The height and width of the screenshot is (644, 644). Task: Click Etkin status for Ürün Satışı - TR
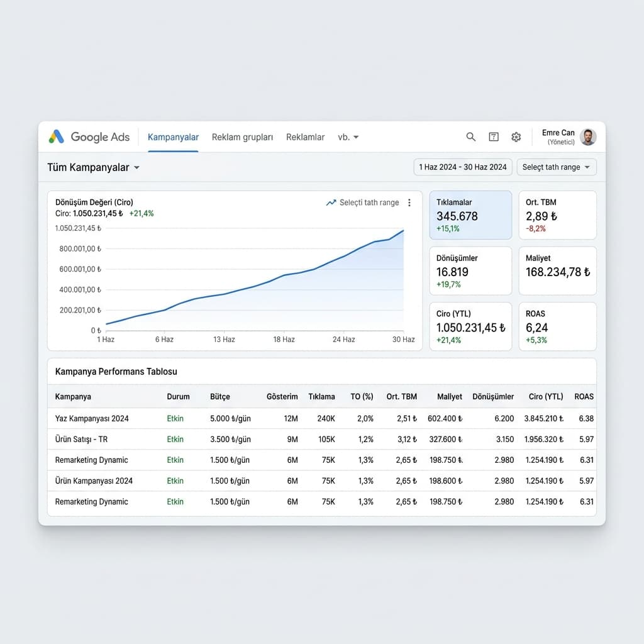(x=175, y=440)
